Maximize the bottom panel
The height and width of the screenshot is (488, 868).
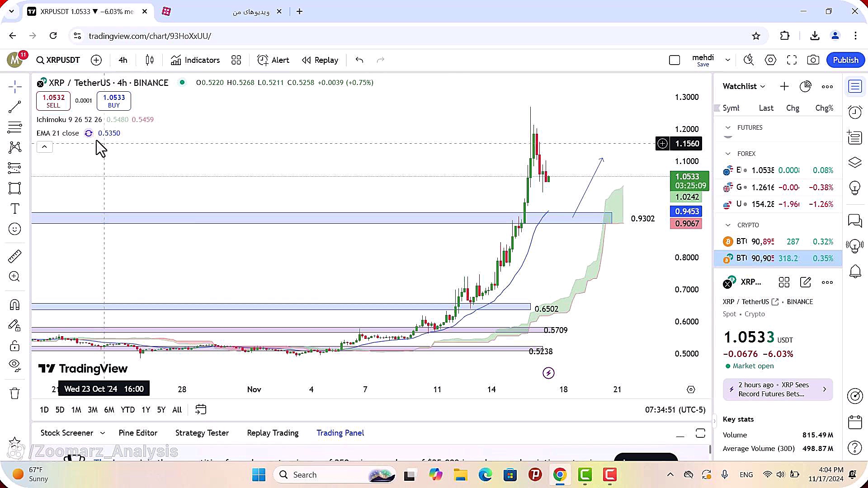[x=700, y=433]
